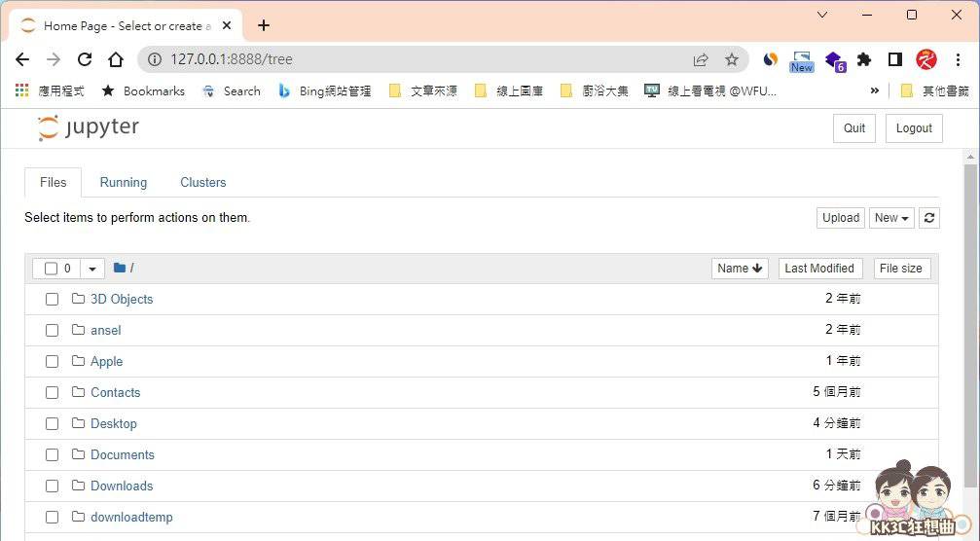
Task: Bookmark this page with the star icon
Action: pyautogui.click(x=732, y=59)
